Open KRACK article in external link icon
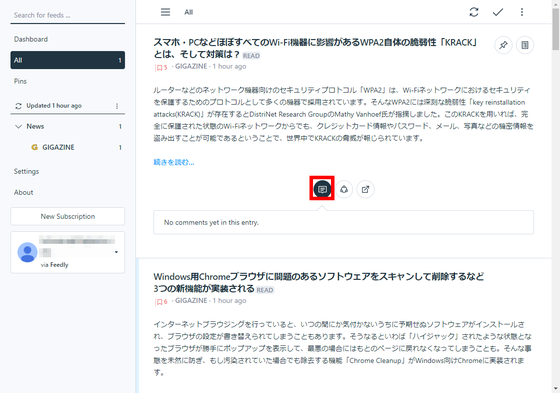Screen dimensions: 560x393 [x=365, y=189]
